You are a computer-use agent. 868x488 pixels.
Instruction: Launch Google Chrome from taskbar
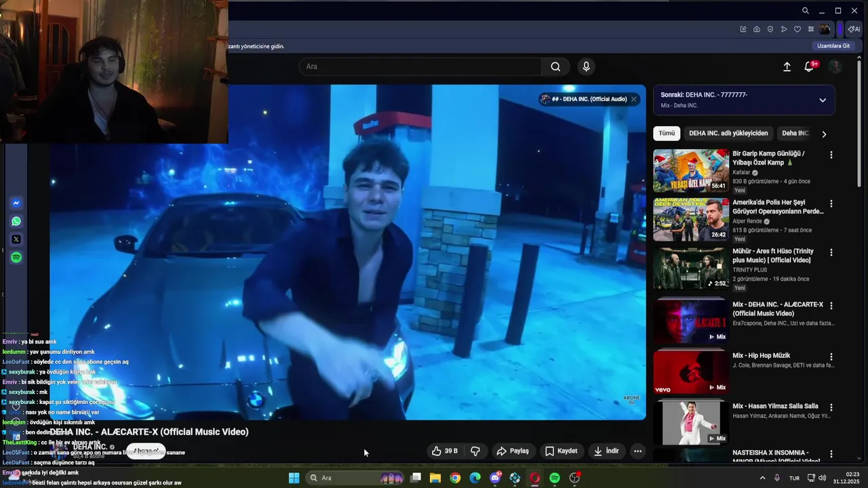pyautogui.click(x=455, y=478)
